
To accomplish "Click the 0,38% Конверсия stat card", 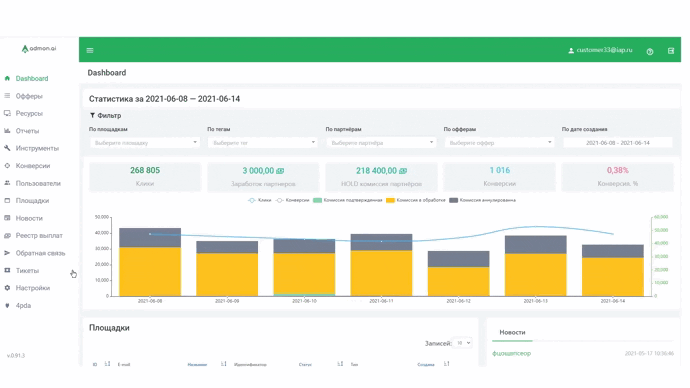I will [618, 177].
